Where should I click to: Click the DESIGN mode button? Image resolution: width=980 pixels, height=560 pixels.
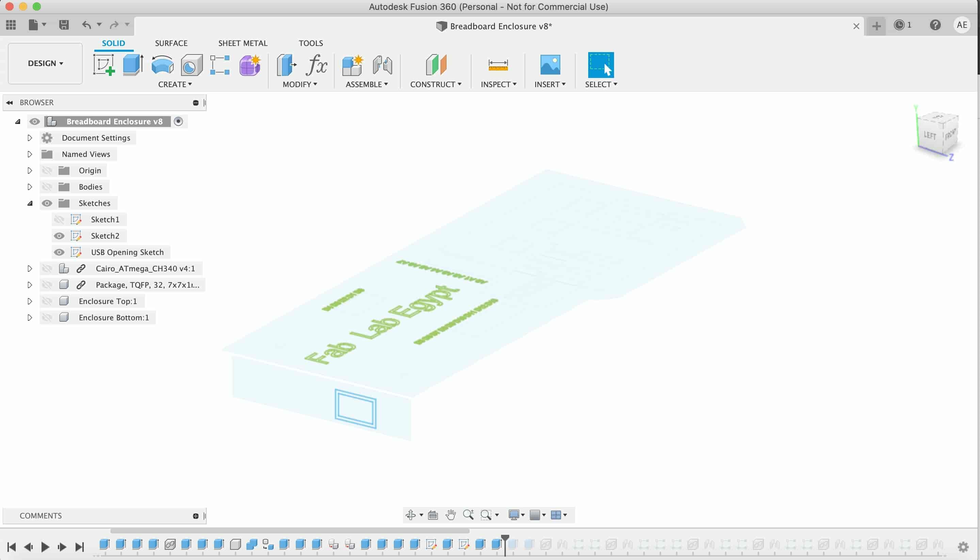pos(45,63)
